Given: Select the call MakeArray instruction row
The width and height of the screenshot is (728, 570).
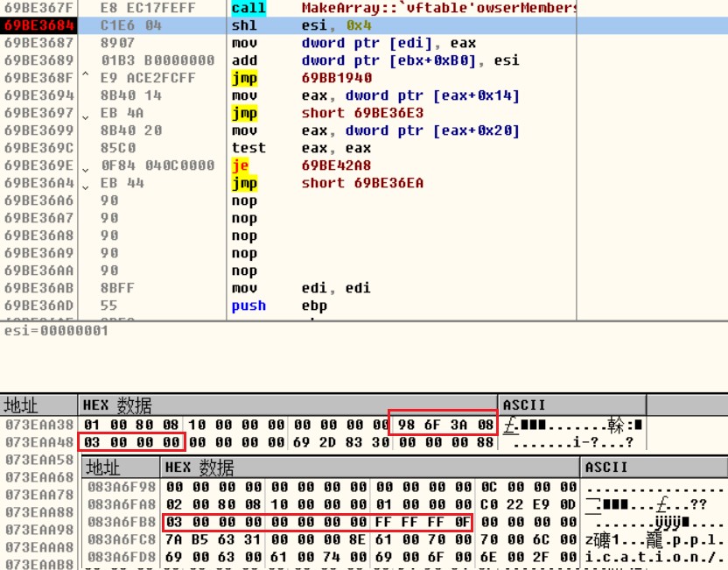Looking at the screenshot, I should [350, 8].
